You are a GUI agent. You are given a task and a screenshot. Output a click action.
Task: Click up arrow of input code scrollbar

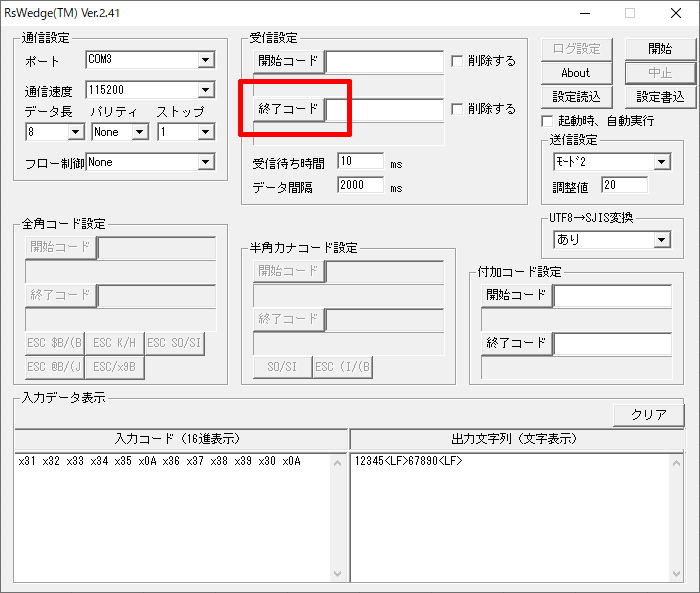pyautogui.click(x=338, y=463)
